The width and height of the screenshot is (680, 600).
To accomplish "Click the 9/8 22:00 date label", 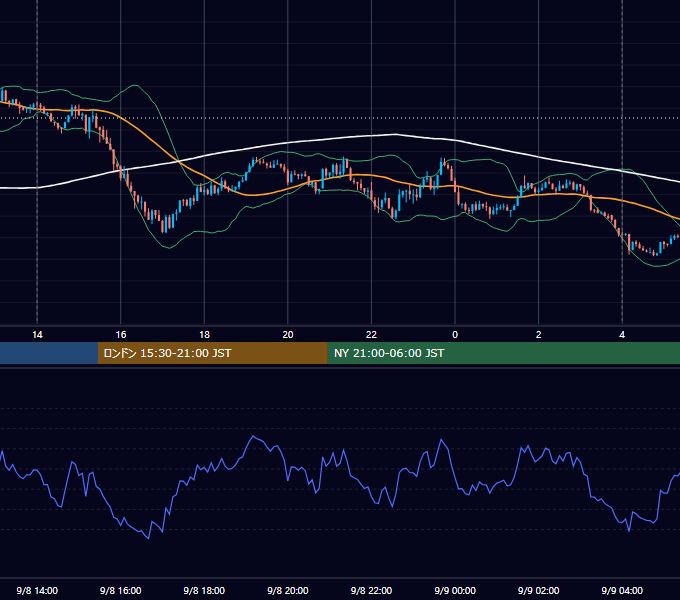I will [x=371, y=590].
